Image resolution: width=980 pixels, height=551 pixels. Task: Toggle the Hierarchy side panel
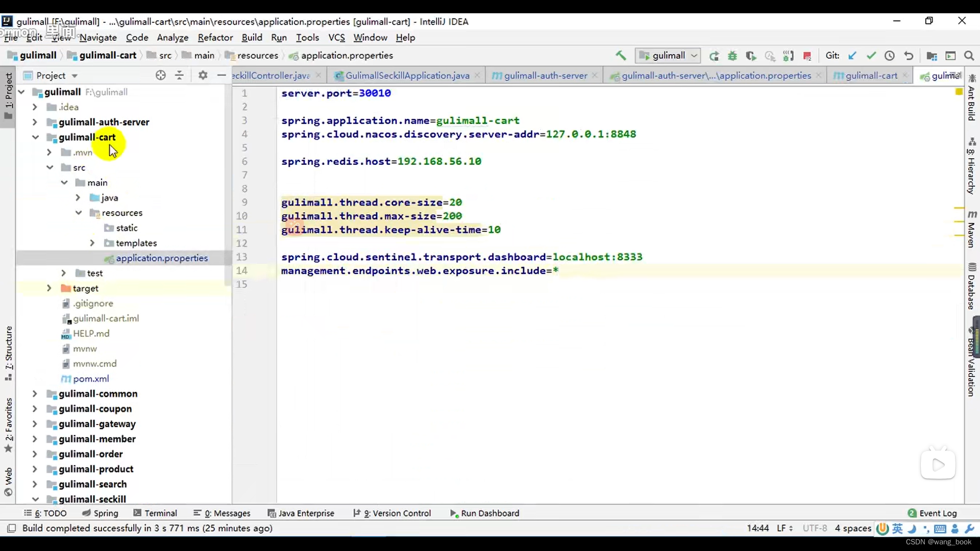[x=972, y=166]
